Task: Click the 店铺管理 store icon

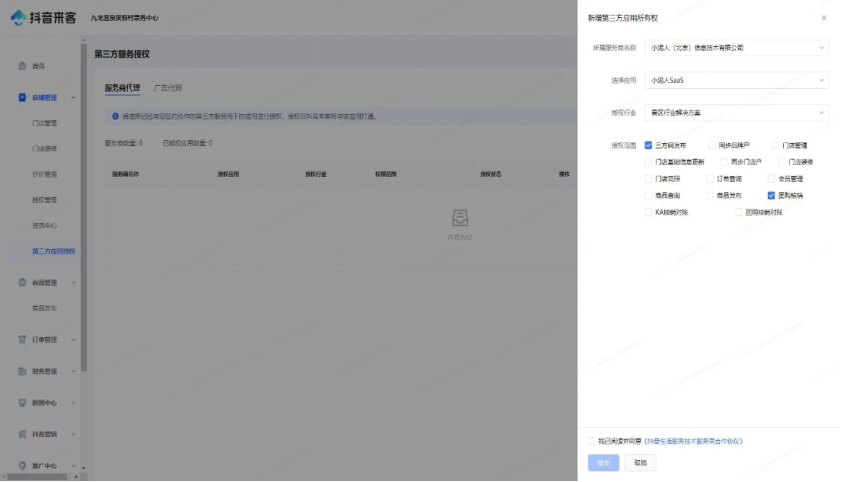Action: [x=22, y=98]
